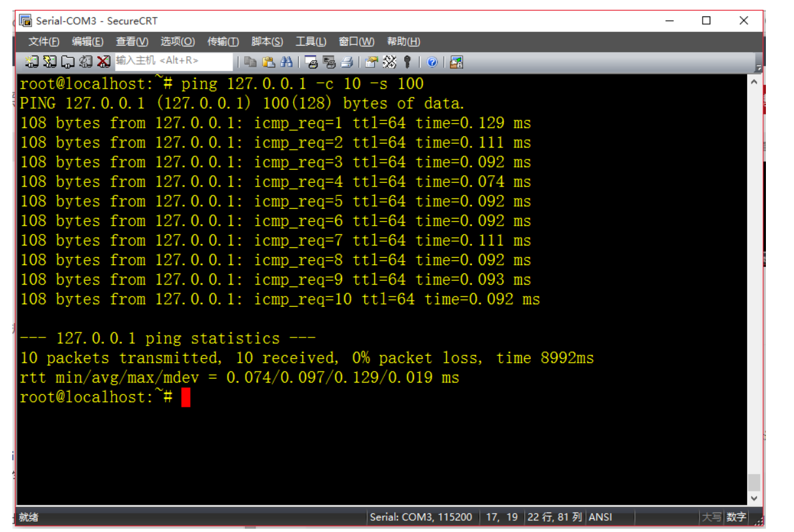
Task: Open the 查看(V) menu
Action: pos(132,42)
